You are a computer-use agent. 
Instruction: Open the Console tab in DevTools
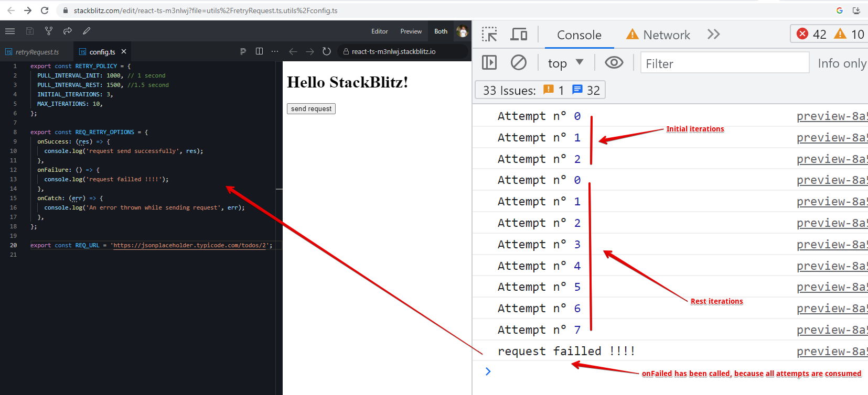click(x=579, y=35)
